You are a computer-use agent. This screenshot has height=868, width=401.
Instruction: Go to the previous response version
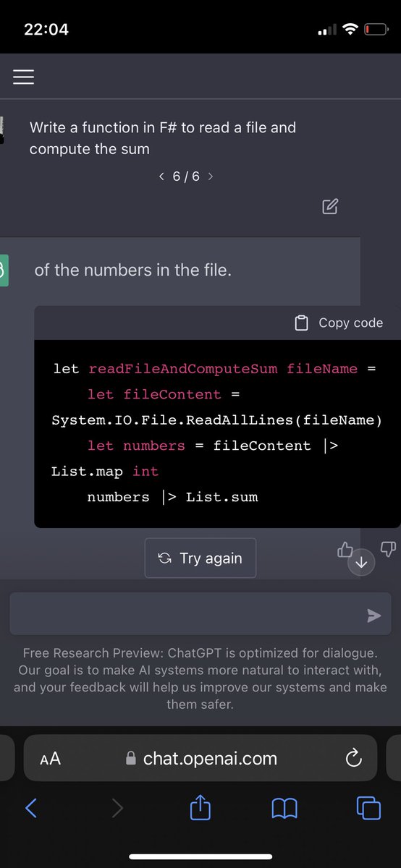161,176
